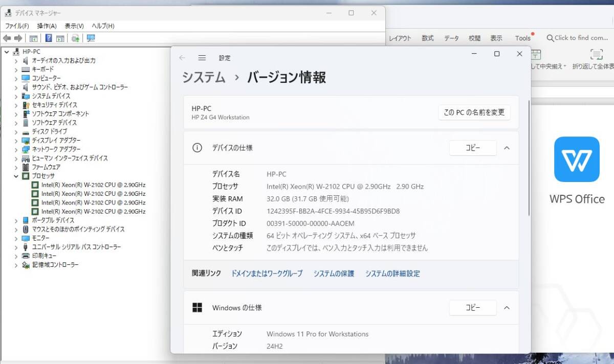
Task: Click the scan for hardware changes monitor icon
Action: [91, 38]
